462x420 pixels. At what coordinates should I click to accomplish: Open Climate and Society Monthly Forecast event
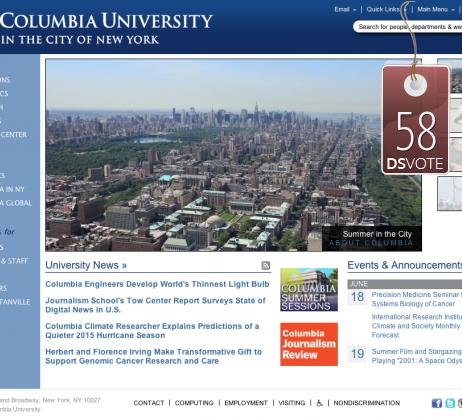(x=417, y=326)
